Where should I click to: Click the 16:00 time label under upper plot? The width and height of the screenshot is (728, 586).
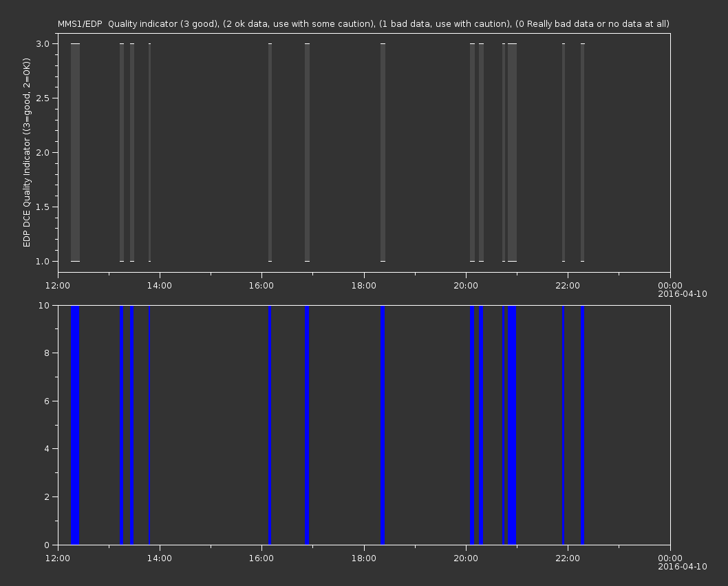(x=261, y=285)
